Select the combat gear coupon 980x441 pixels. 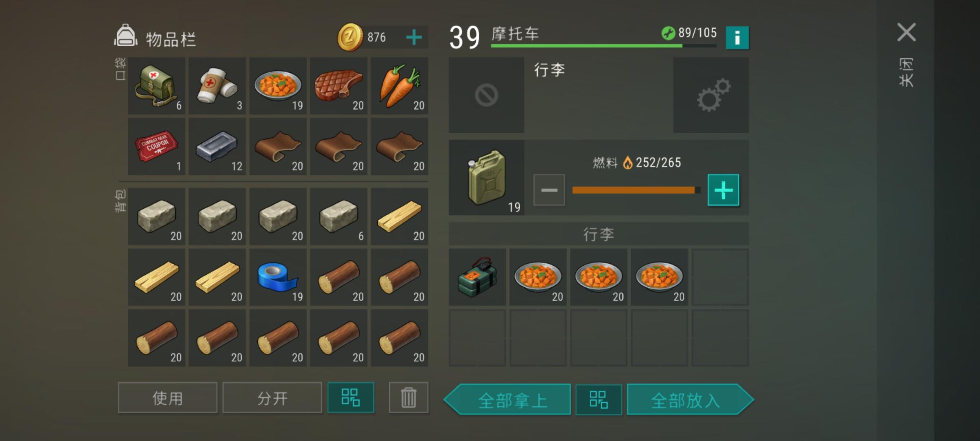156,147
